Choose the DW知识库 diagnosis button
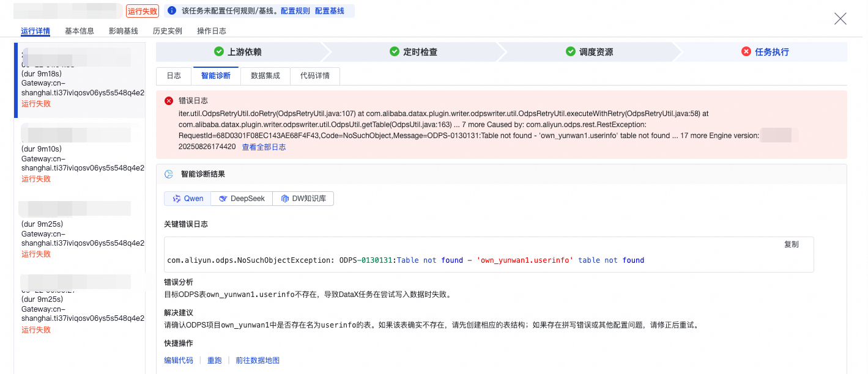The image size is (868, 374). tap(303, 199)
